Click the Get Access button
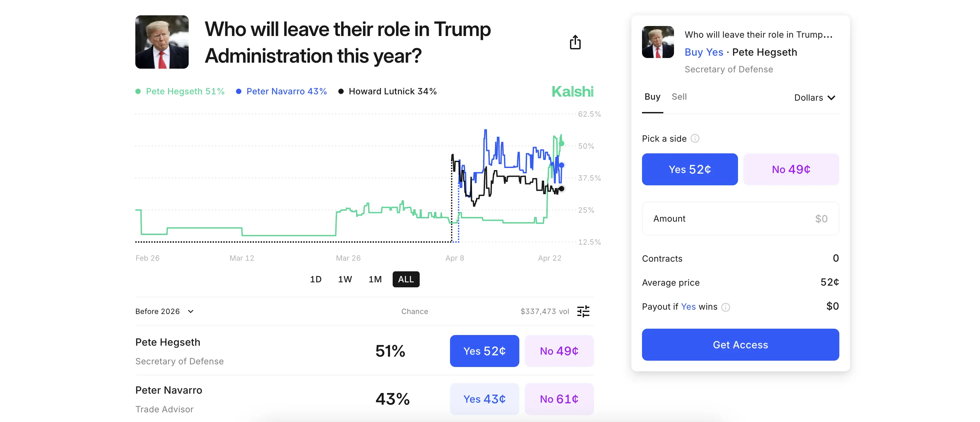This screenshot has height=422, width=980. pos(740,344)
